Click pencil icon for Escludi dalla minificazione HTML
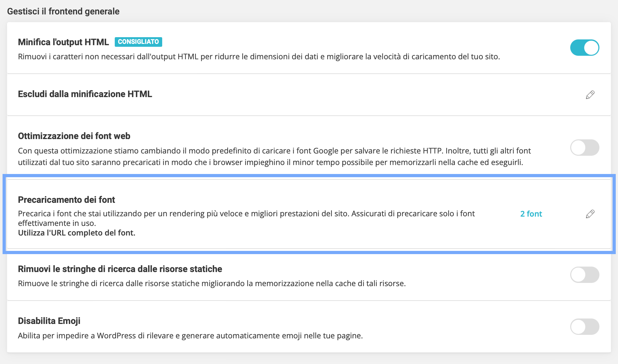 point(590,95)
